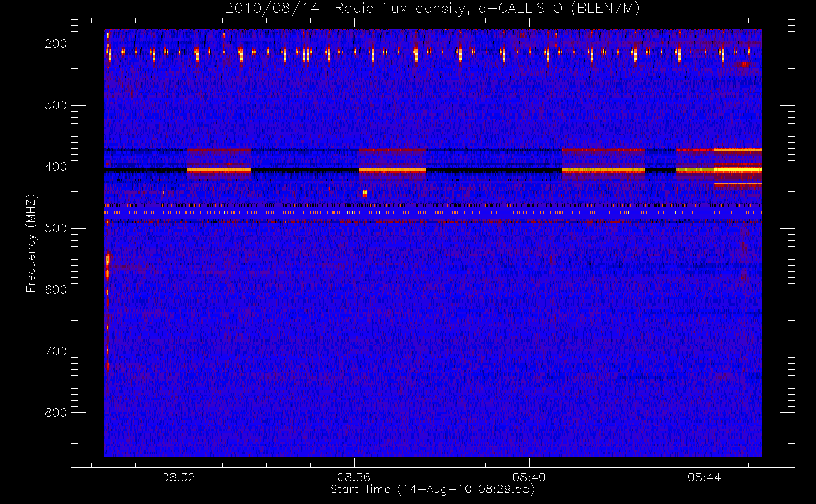Click the 08:32 time tick label

(179, 477)
